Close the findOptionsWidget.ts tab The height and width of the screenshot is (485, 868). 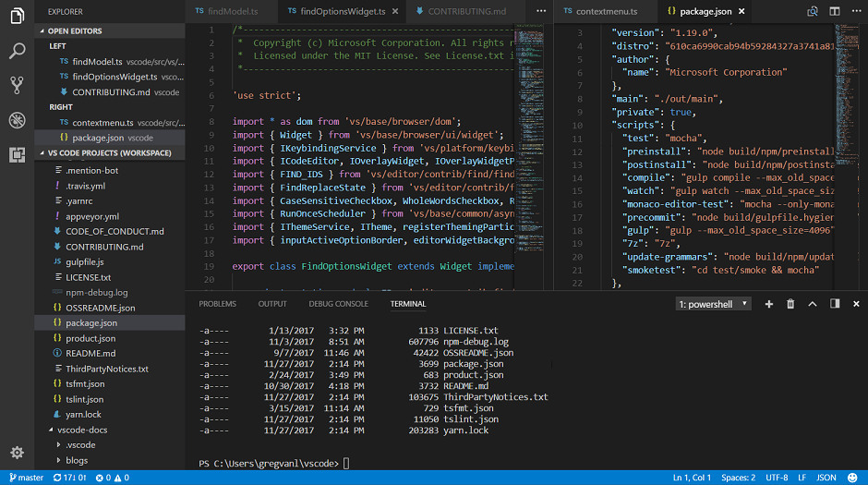tap(395, 11)
